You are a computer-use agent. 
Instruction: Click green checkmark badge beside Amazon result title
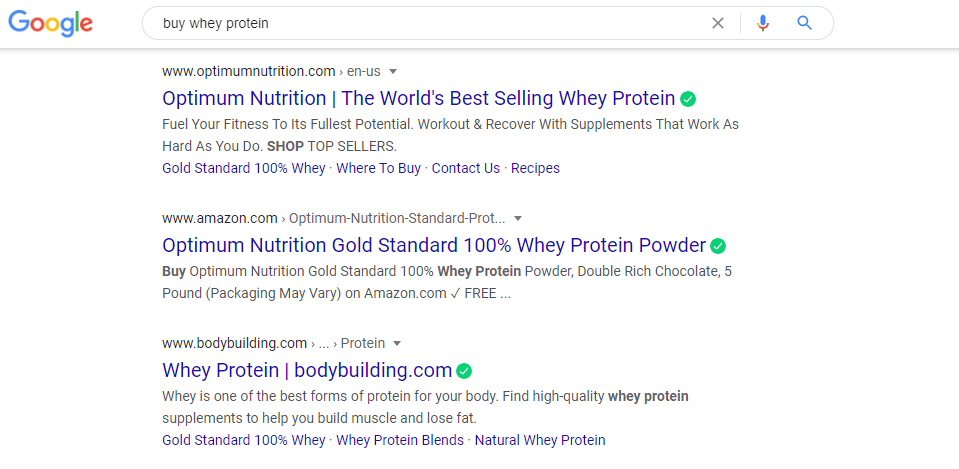pos(718,246)
